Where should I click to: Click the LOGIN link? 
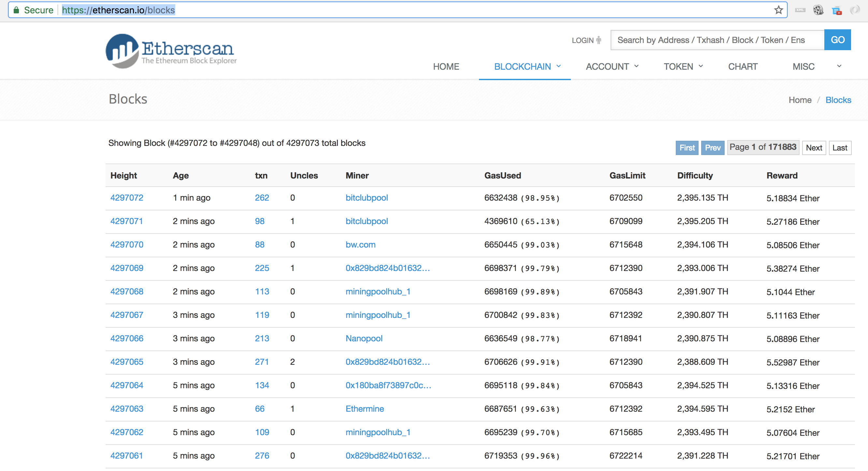(x=583, y=40)
